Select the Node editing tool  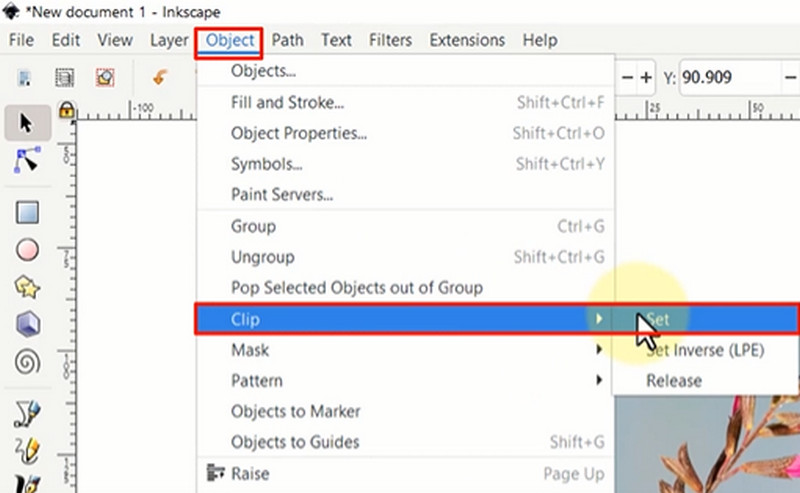pyautogui.click(x=27, y=160)
